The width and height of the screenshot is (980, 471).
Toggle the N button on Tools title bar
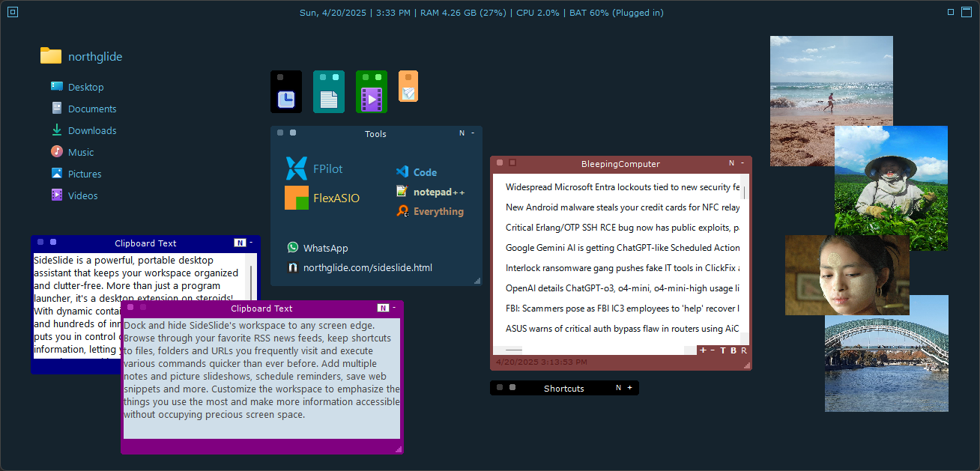point(462,133)
